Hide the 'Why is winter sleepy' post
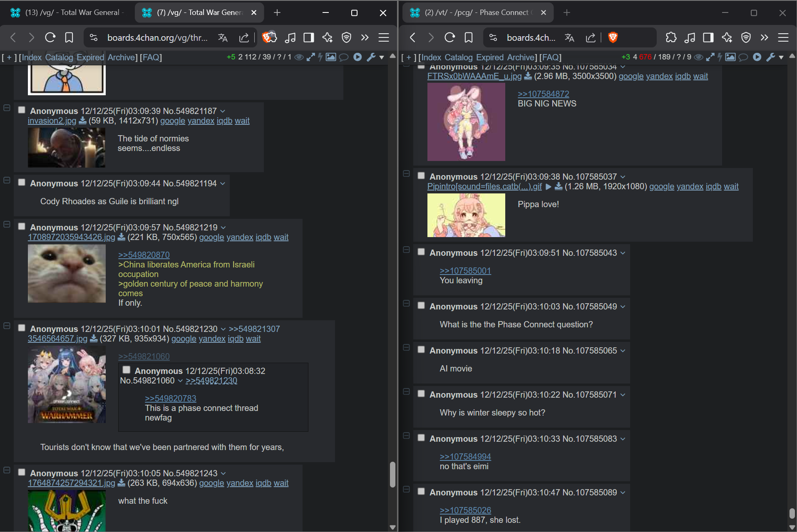Viewport: 797px width, 532px height. 406,391
